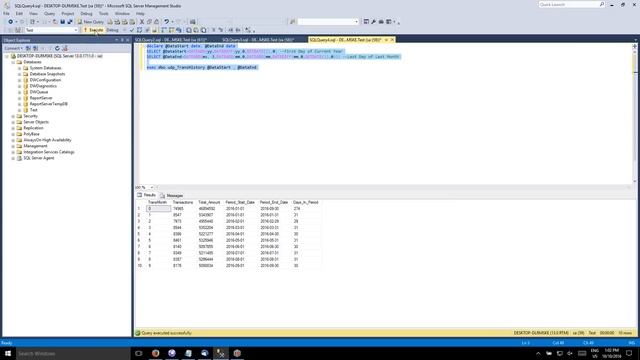
Task: Click the TransMonth column header
Action: click(x=157, y=202)
